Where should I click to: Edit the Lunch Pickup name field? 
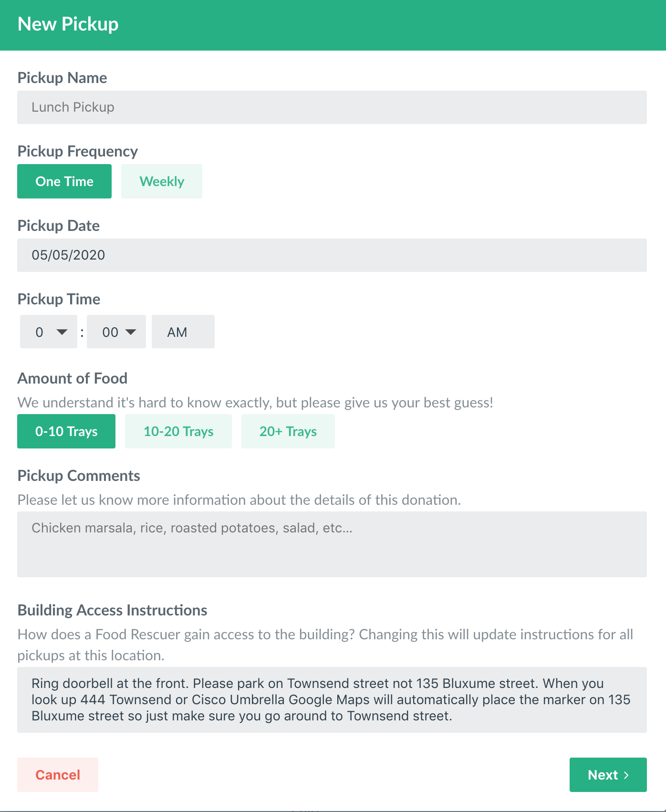pyautogui.click(x=333, y=107)
